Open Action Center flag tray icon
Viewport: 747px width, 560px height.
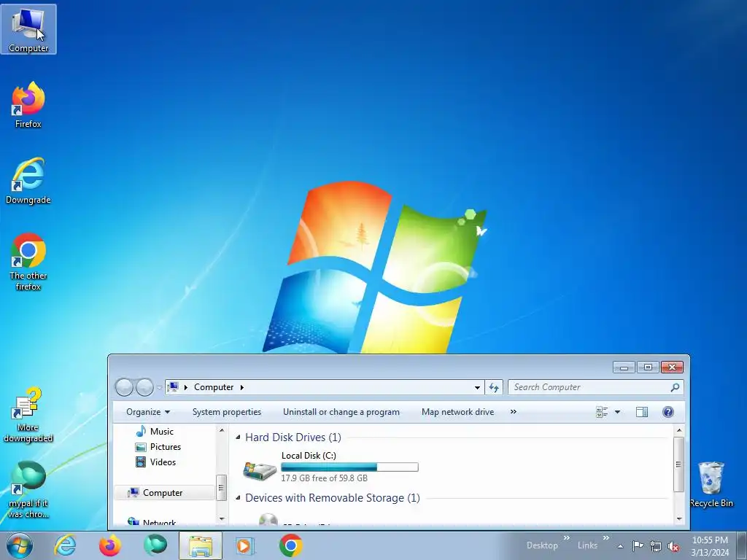(638, 545)
